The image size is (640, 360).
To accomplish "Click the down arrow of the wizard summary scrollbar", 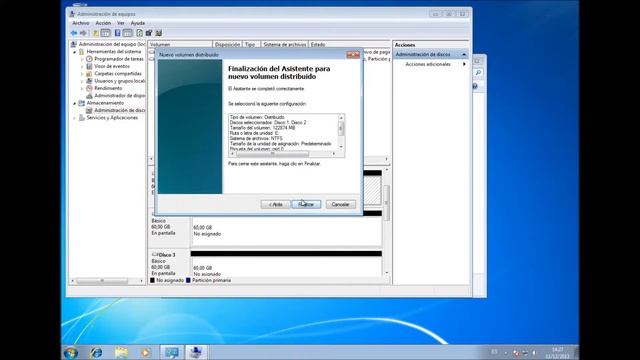I will (x=341, y=147).
